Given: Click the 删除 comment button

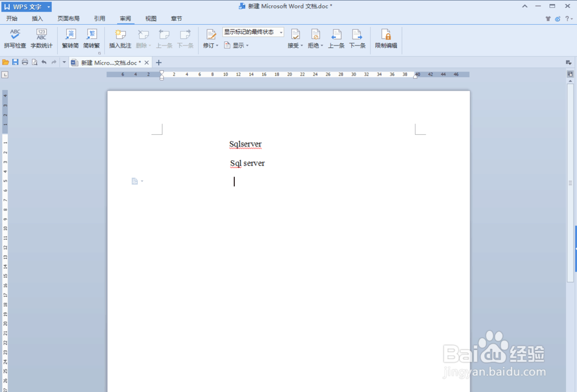Looking at the screenshot, I should coord(143,39).
